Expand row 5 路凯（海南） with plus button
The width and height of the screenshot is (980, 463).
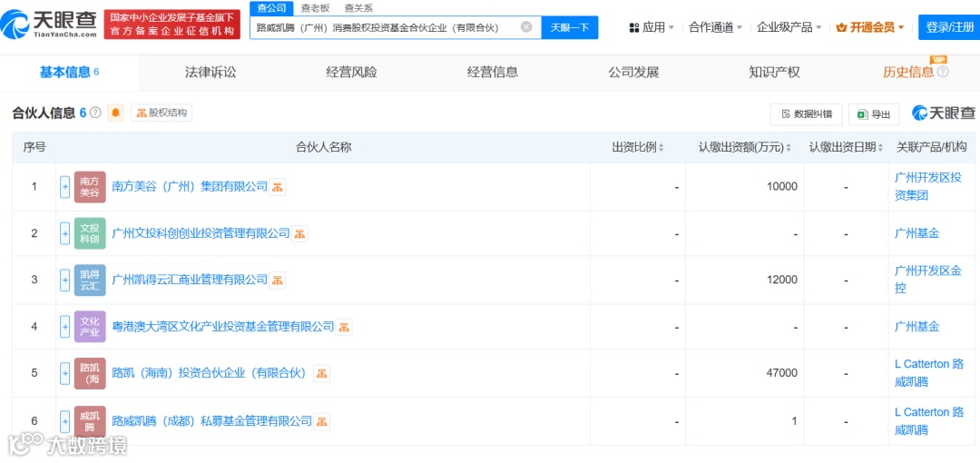(65, 373)
